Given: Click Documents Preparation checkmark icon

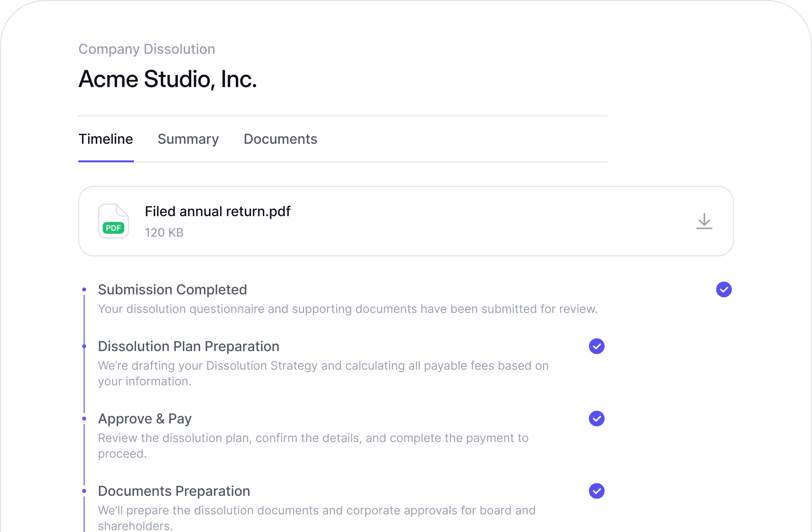Looking at the screenshot, I should coord(596,491).
